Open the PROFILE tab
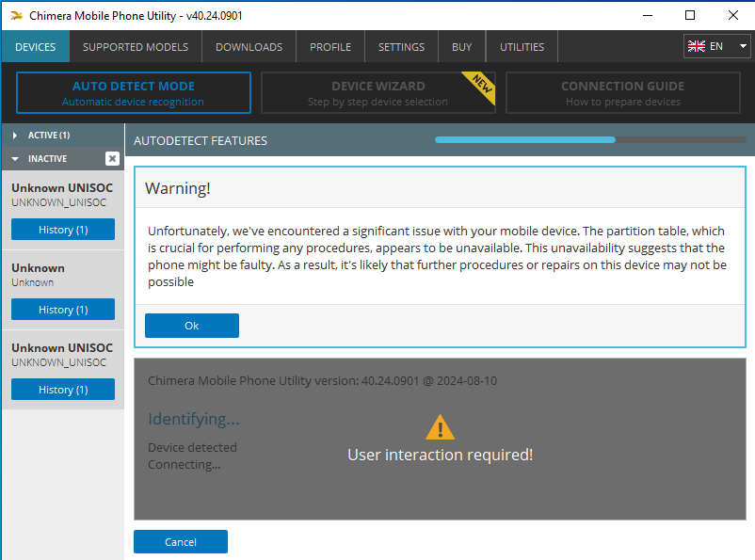This screenshot has height=560, width=755. coord(330,47)
